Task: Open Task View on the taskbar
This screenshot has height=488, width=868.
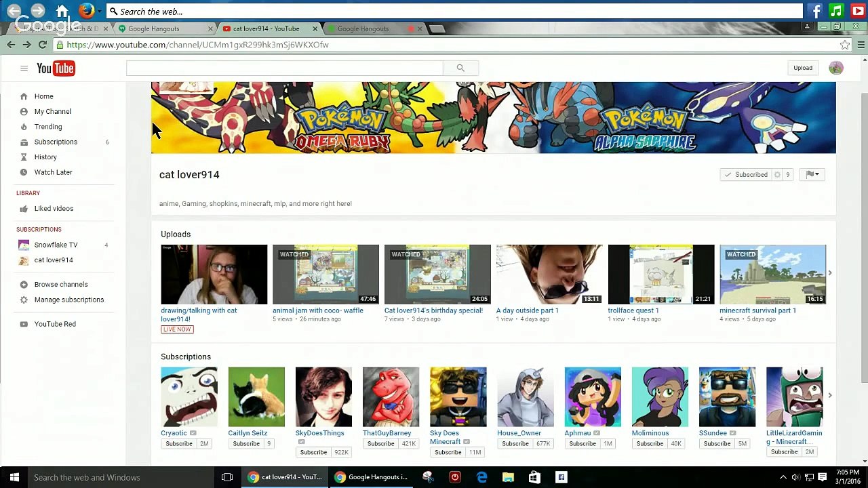Action: (227, 477)
